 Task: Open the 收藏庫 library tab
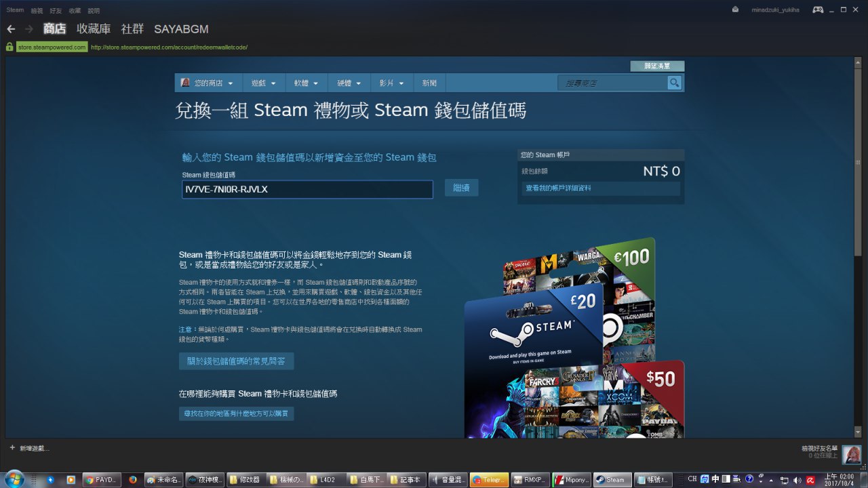click(94, 29)
